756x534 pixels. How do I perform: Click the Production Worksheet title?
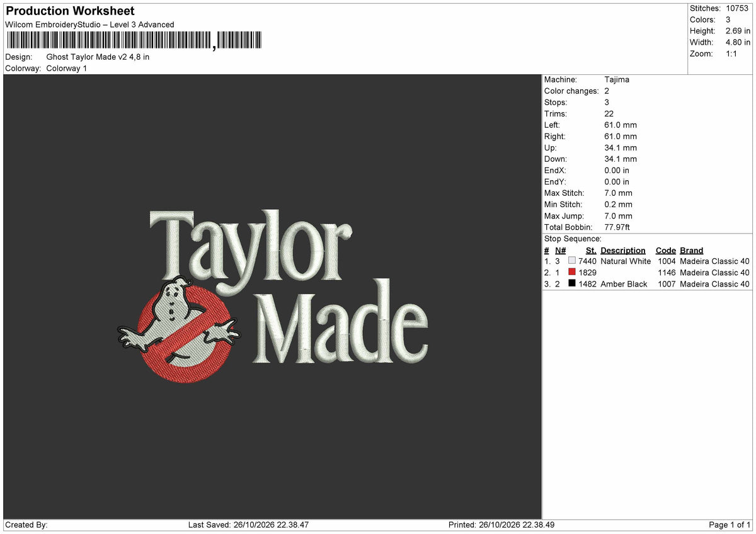pos(70,11)
